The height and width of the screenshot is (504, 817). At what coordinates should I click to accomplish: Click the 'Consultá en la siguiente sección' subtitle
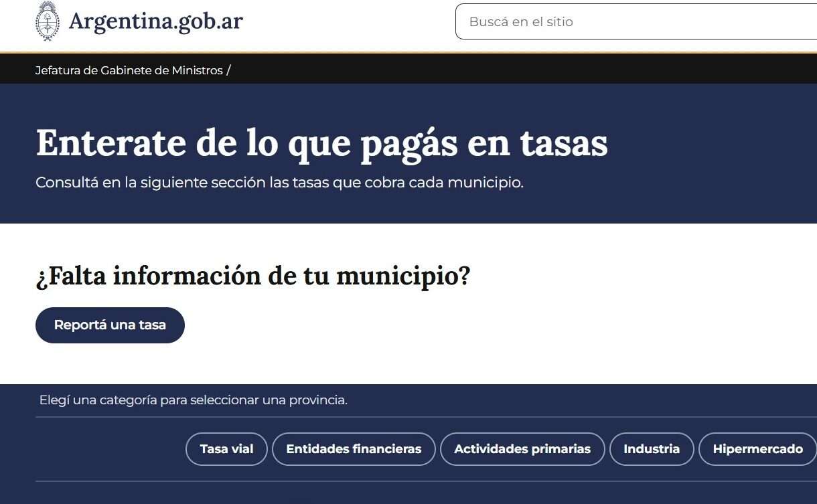(x=279, y=182)
